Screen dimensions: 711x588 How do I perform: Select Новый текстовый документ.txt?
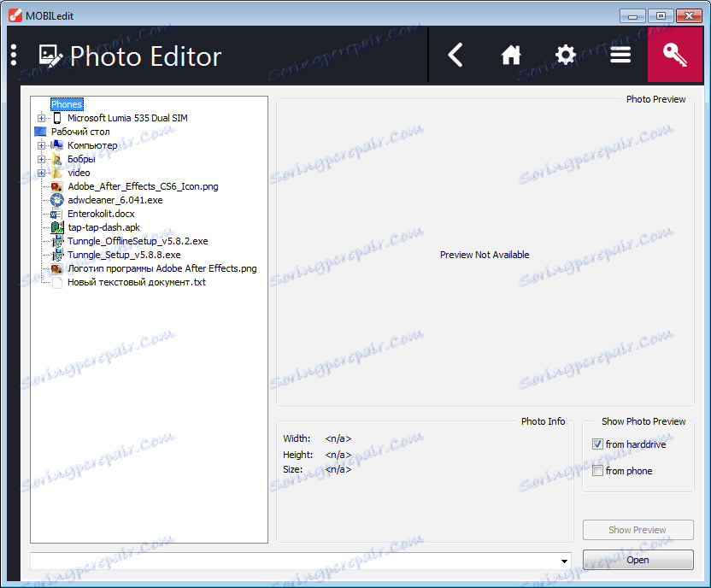[137, 282]
